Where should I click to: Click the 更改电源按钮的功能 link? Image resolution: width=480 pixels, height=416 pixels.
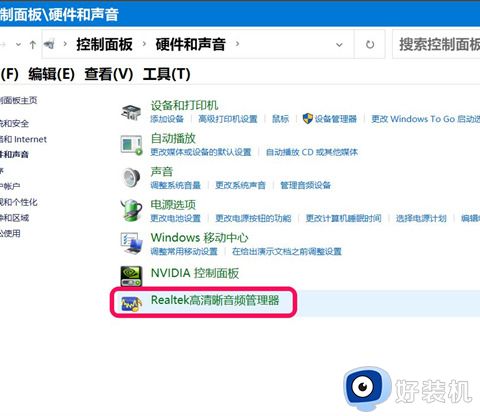(x=253, y=218)
